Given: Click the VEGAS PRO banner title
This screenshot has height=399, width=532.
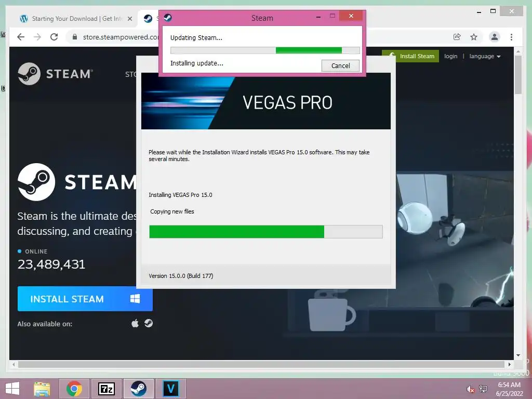Looking at the screenshot, I should pyautogui.click(x=287, y=102).
